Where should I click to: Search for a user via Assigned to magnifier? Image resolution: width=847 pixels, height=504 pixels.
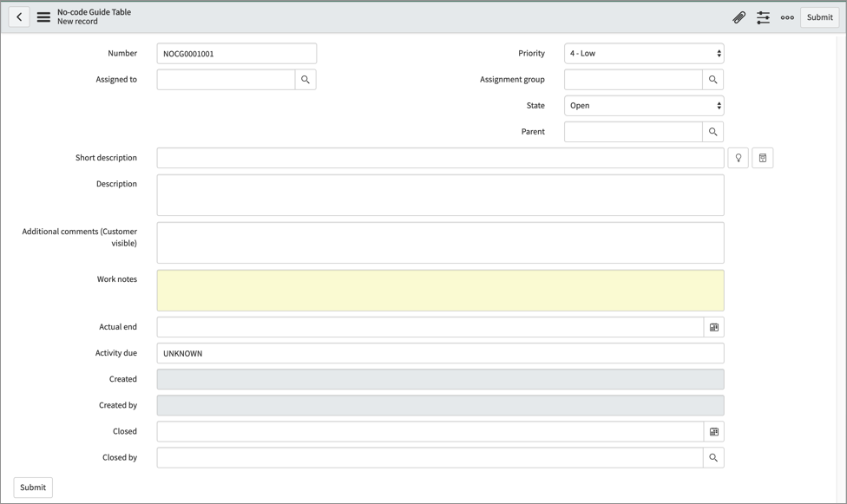pyautogui.click(x=305, y=79)
